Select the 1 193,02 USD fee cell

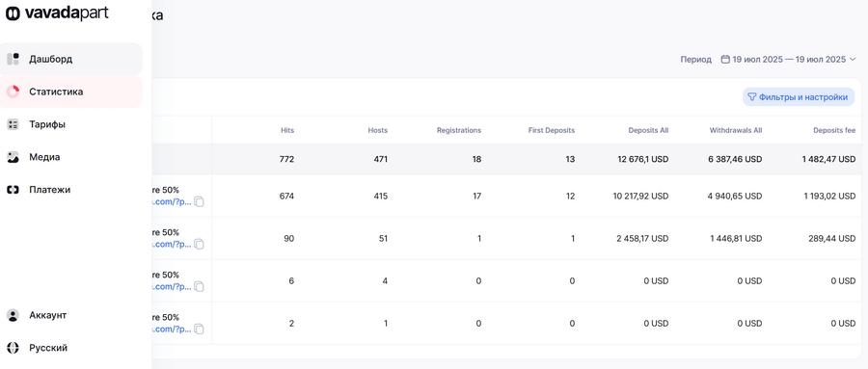829,196
